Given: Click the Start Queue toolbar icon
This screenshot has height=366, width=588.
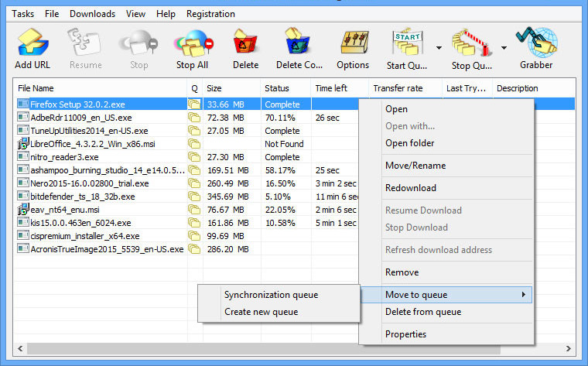Looking at the screenshot, I should point(408,42).
